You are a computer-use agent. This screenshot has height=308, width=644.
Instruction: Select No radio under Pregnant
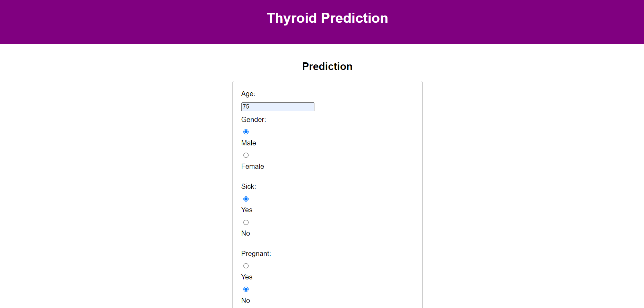pyautogui.click(x=246, y=289)
